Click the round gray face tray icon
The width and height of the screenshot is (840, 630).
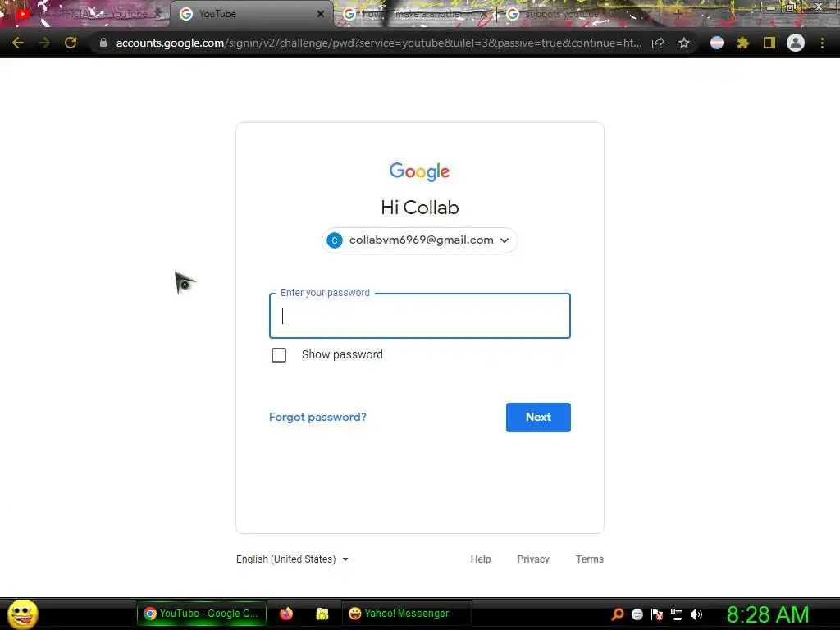637,614
